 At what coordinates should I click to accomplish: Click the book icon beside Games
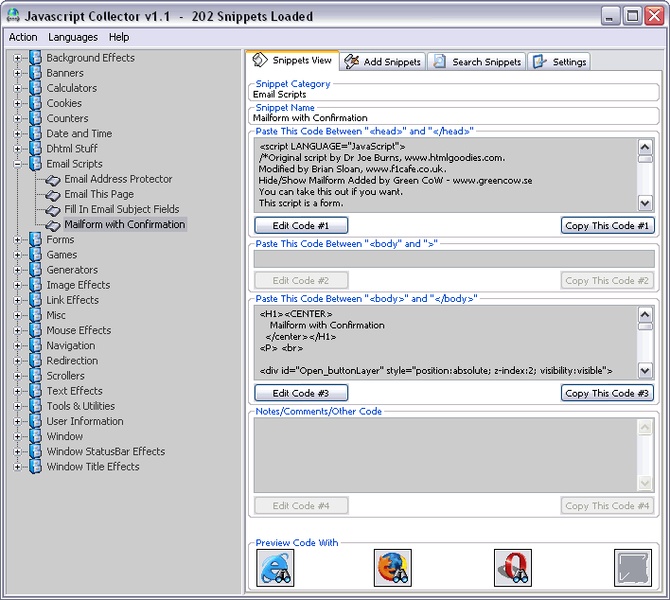35,255
